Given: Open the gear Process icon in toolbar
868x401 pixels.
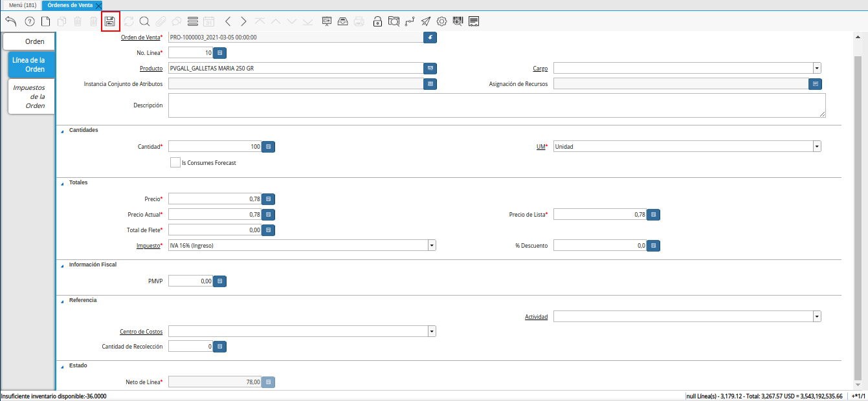Looking at the screenshot, I should click(x=442, y=21).
